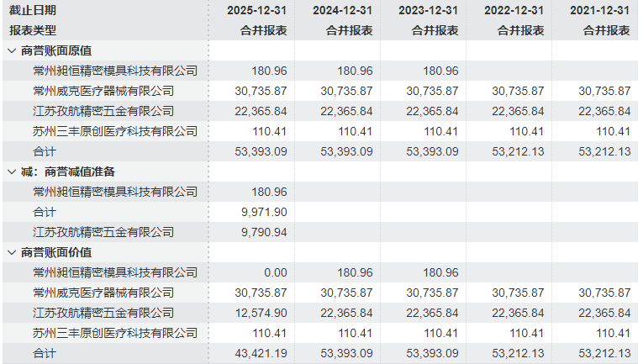Select 常州昶恒精密模具科技有限公司 row under 商誉账面价值
The image size is (643, 364).
click(x=320, y=272)
